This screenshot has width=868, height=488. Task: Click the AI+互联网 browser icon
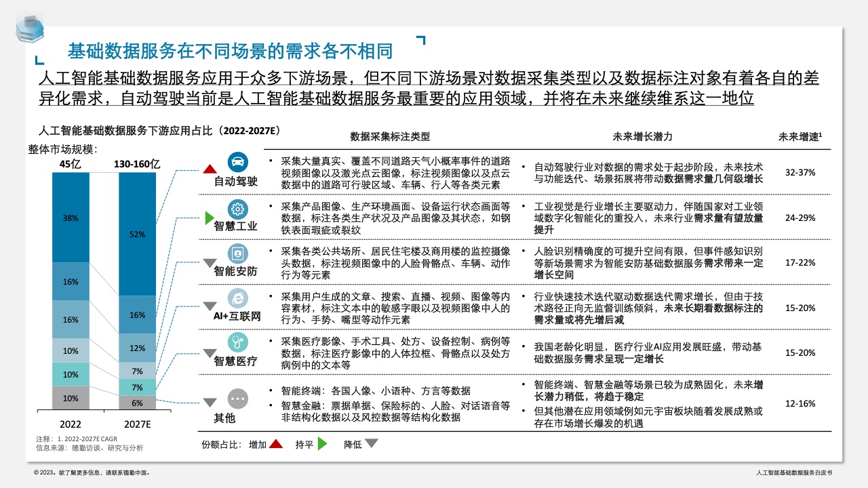(237, 298)
